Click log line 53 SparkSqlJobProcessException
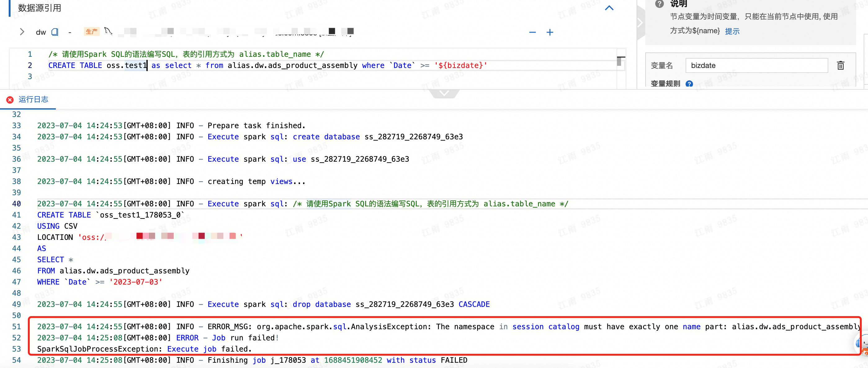 point(145,348)
